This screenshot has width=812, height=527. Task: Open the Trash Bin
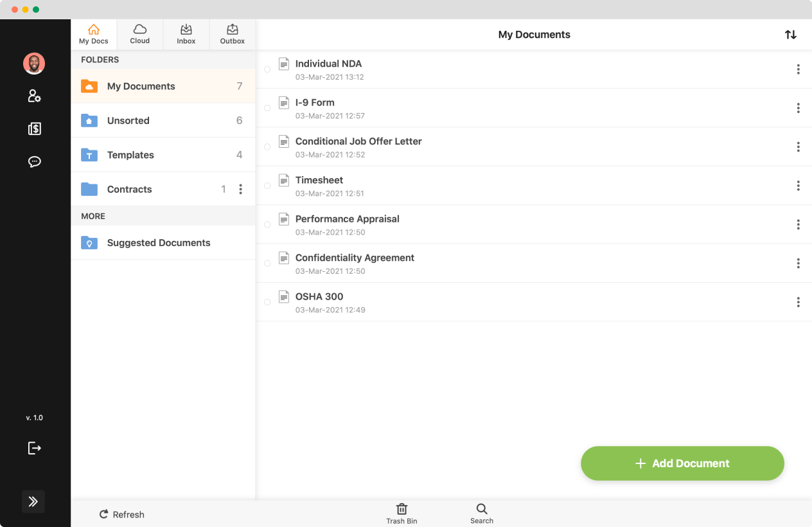pos(402,513)
